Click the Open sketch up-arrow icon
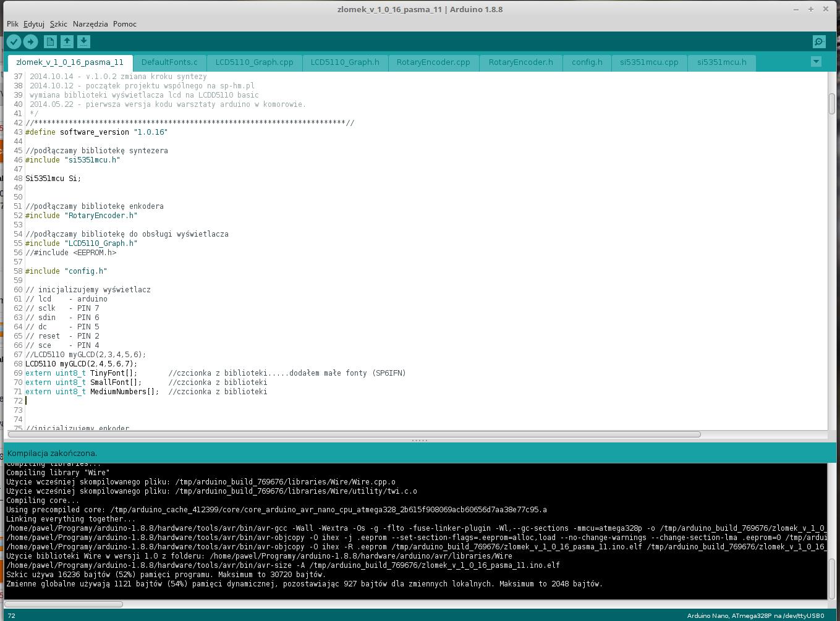This screenshot has height=621, width=840. click(67, 42)
